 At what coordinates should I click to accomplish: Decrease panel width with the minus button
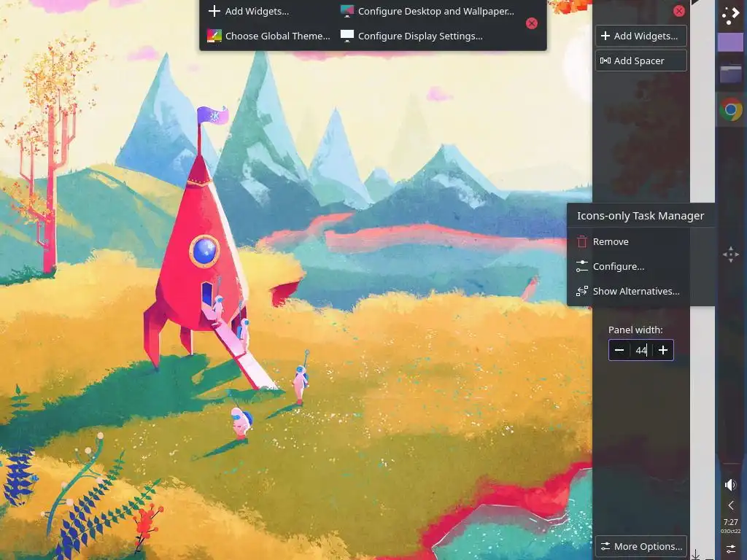click(x=619, y=350)
